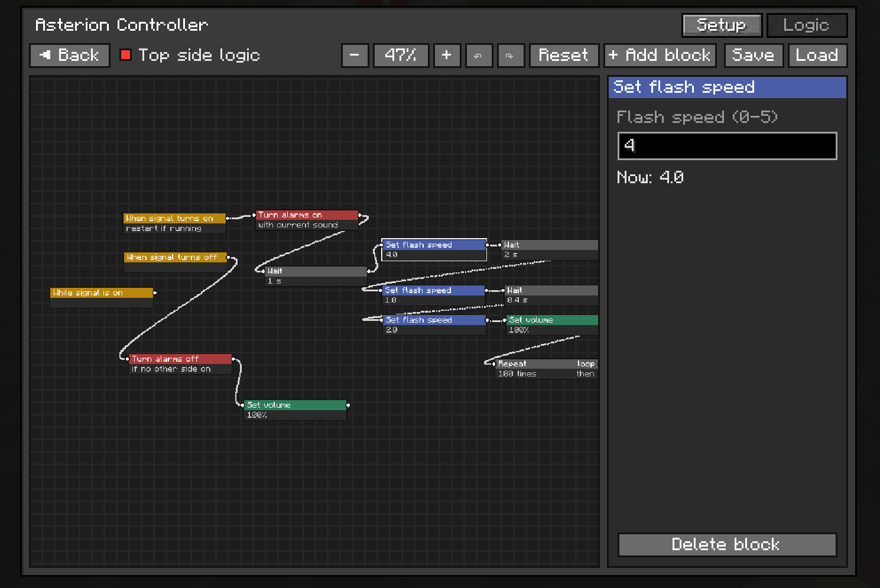Screen dimensions: 880x588
Task: Select the Set flash speed 1.0 block
Action: click(434, 295)
